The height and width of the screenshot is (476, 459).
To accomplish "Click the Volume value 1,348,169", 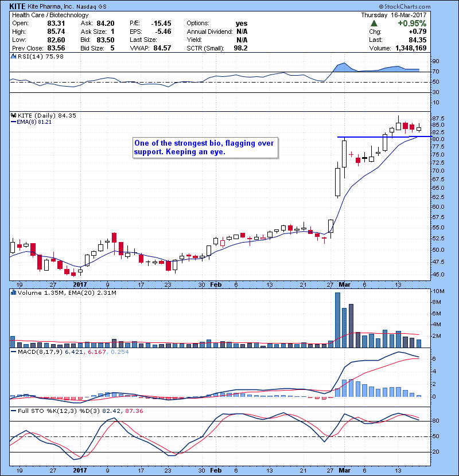I will tap(411, 48).
